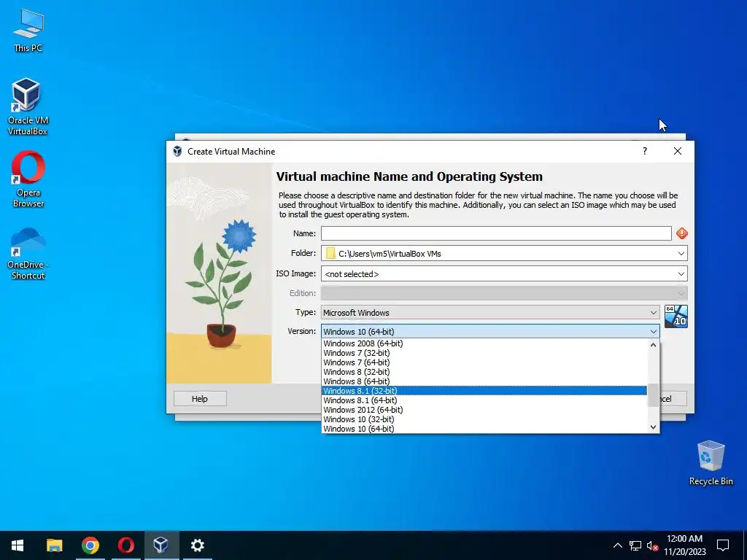Image resolution: width=747 pixels, height=560 pixels.
Task: Select Windows 7 (32-bit) version
Action: click(x=484, y=353)
